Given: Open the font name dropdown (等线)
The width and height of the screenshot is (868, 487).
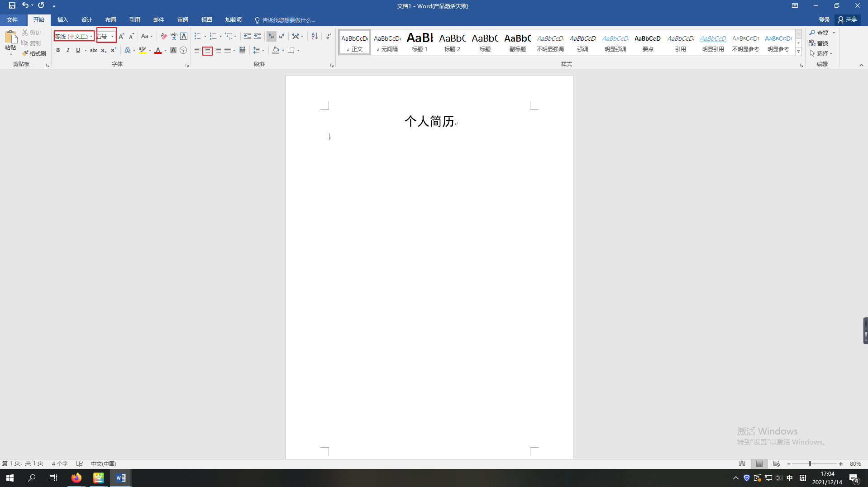Looking at the screenshot, I should (x=91, y=36).
